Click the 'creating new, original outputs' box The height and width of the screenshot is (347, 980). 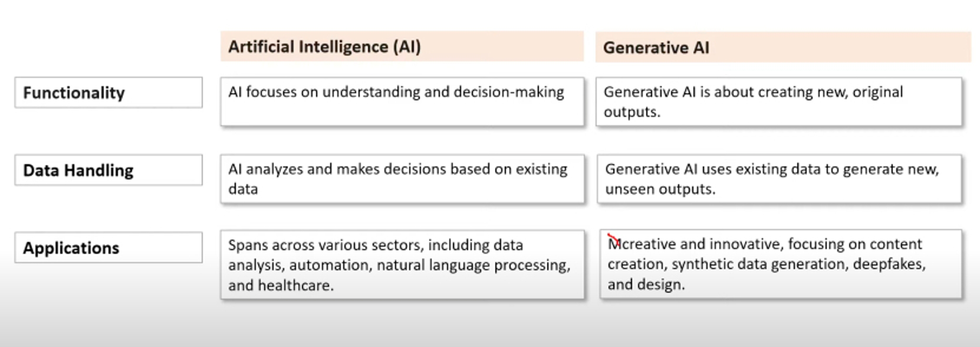point(779,102)
